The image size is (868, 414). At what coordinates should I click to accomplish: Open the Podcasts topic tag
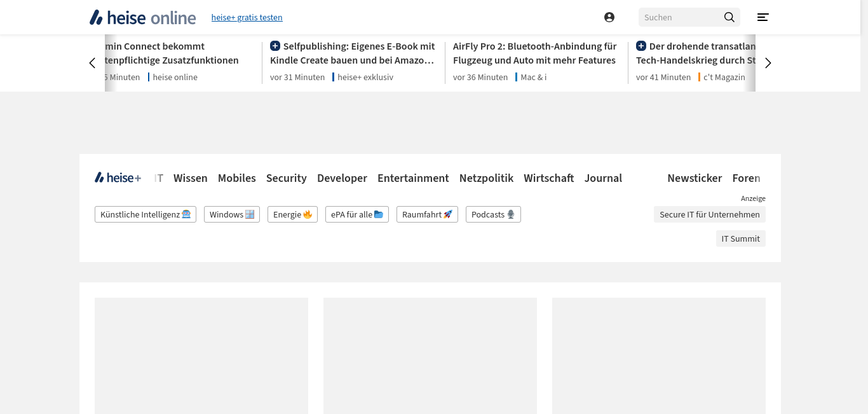(493, 214)
